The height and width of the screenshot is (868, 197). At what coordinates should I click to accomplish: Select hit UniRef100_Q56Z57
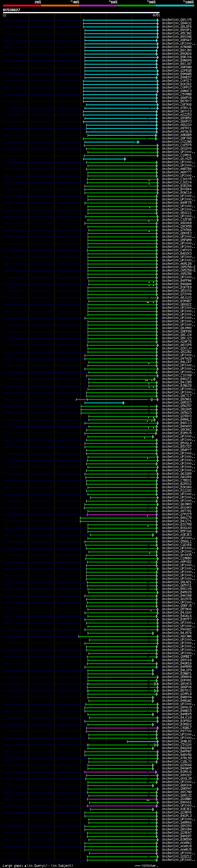pos(177,406)
